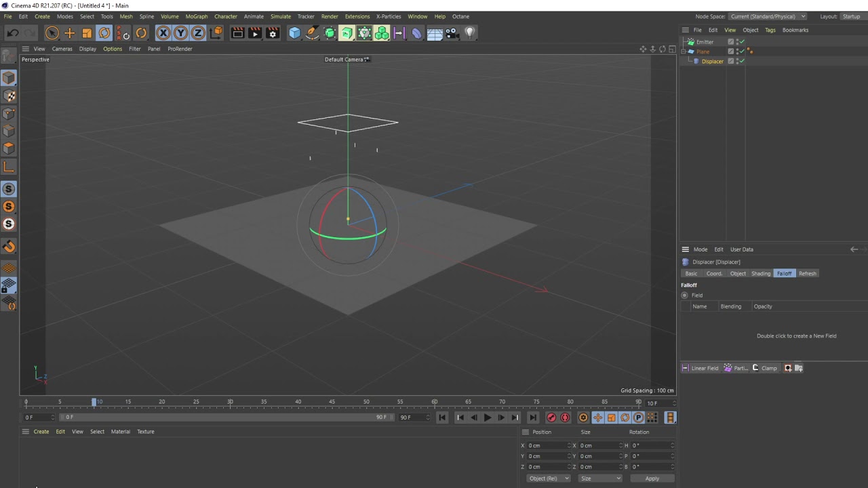Click the preview range bar below timeline
Screen dimensions: 868x488
click(x=225, y=418)
